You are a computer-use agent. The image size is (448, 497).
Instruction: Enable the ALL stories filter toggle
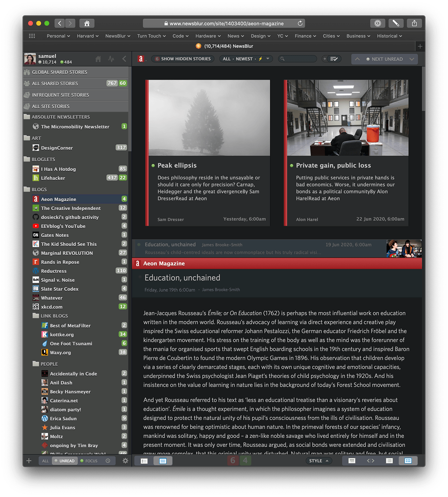(x=45, y=460)
